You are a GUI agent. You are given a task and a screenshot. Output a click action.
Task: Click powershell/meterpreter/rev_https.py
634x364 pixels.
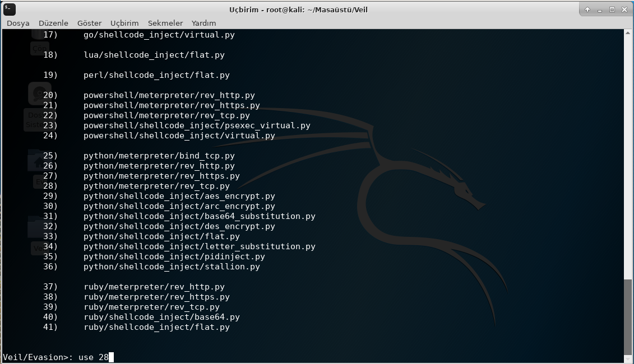(172, 105)
